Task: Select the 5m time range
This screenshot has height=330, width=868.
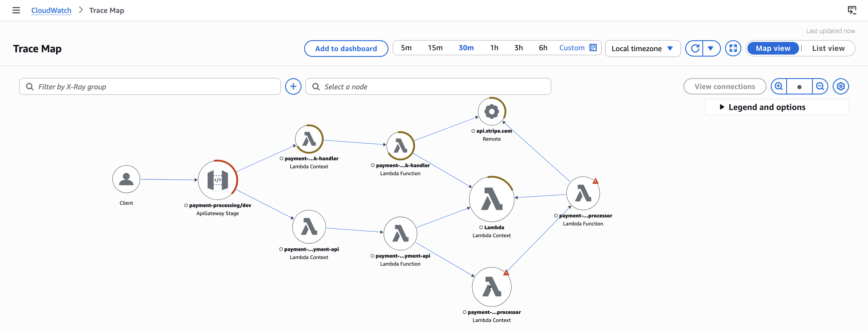Action: pos(406,48)
